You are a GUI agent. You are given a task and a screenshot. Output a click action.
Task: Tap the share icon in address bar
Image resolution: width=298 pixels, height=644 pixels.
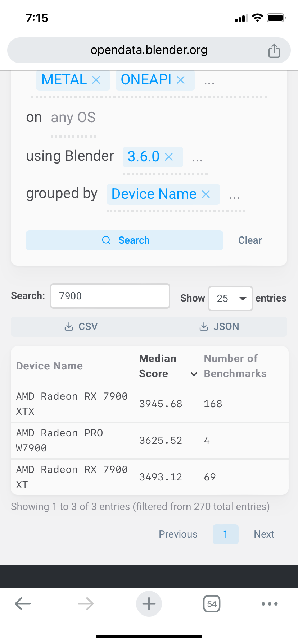click(x=274, y=51)
